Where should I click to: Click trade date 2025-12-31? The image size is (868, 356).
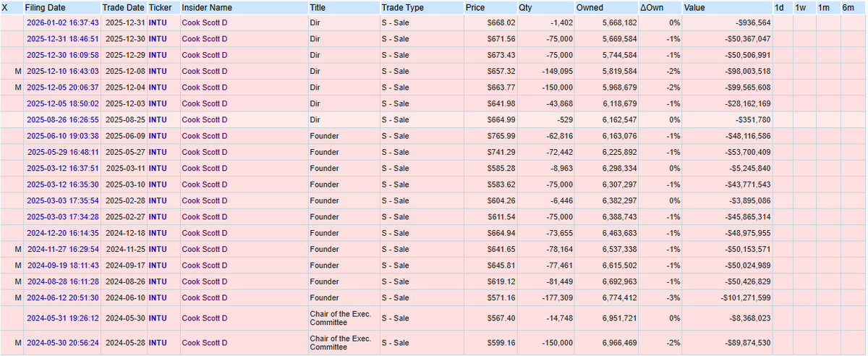[124, 23]
